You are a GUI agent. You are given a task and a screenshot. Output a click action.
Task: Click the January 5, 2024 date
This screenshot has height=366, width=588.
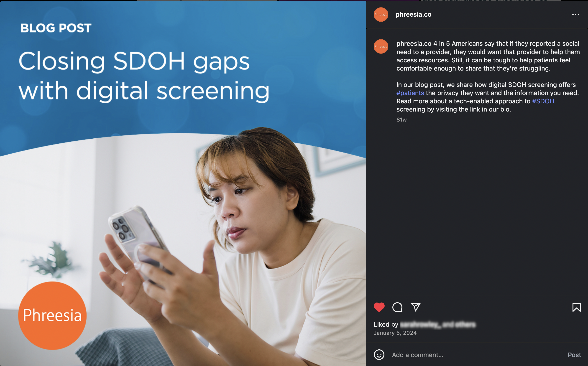pyautogui.click(x=395, y=333)
